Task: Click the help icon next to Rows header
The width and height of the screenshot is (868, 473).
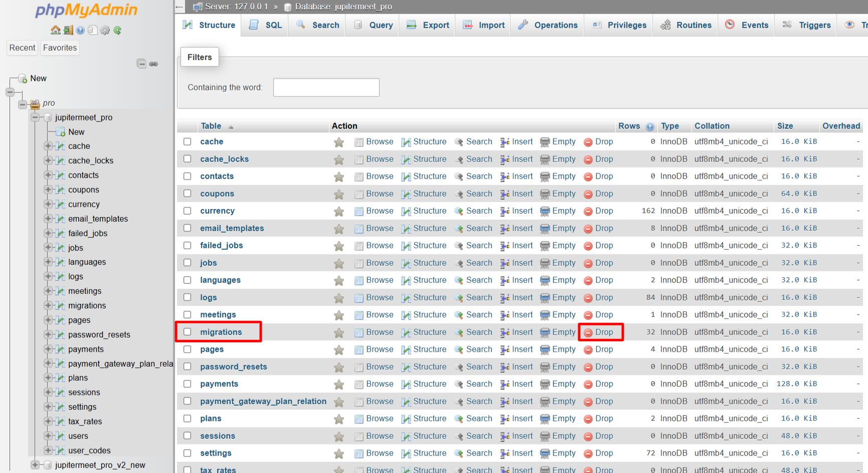Action: click(x=650, y=126)
